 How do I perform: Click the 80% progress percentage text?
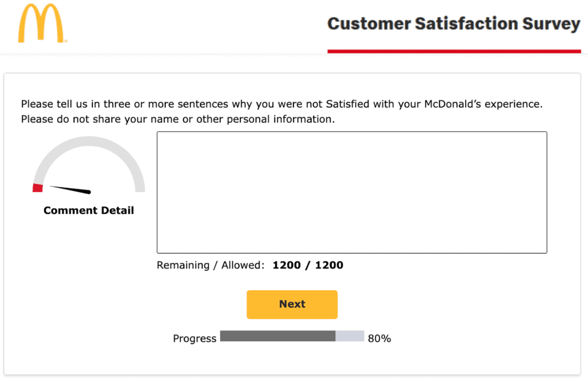pyautogui.click(x=380, y=338)
